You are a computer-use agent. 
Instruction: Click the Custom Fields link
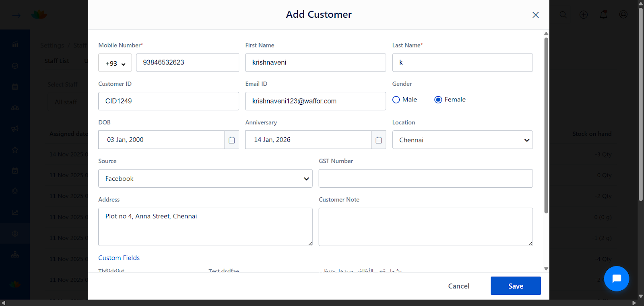point(119,258)
